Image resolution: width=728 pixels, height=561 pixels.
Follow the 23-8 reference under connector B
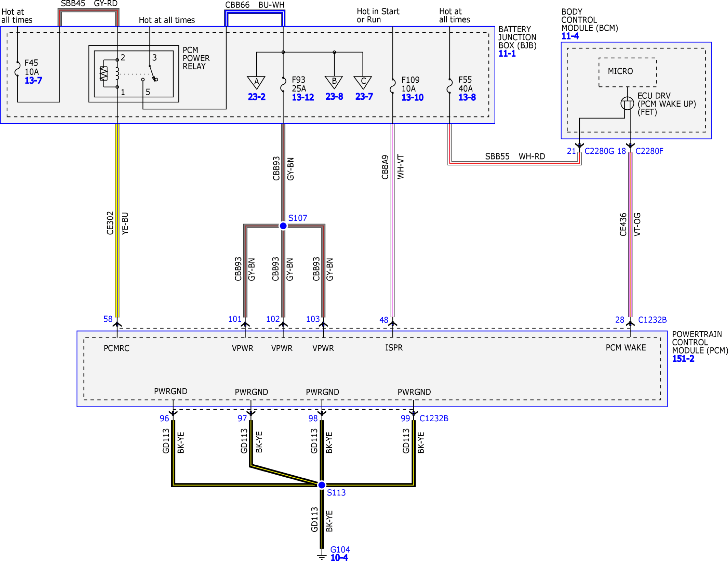[x=334, y=97]
